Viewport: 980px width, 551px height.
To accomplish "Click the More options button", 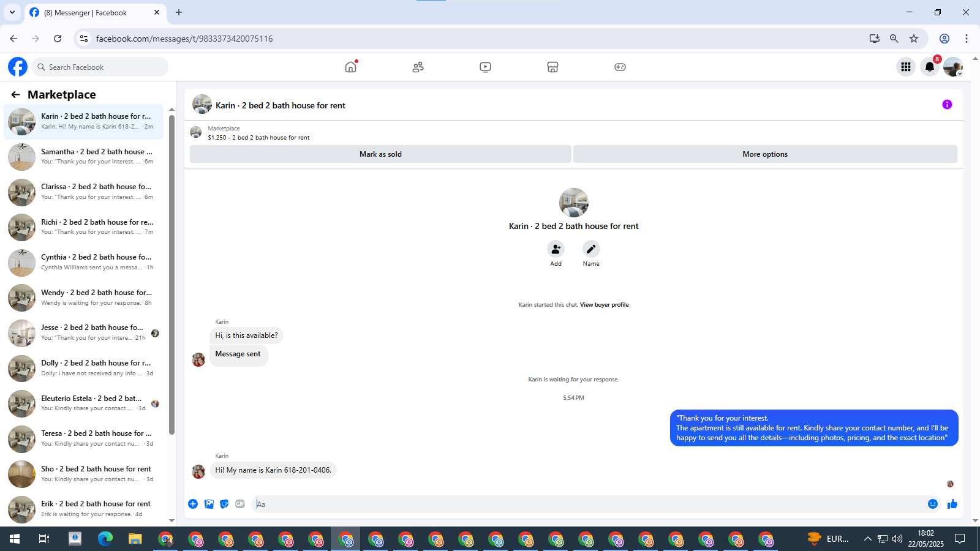I will click(x=765, y=154).
